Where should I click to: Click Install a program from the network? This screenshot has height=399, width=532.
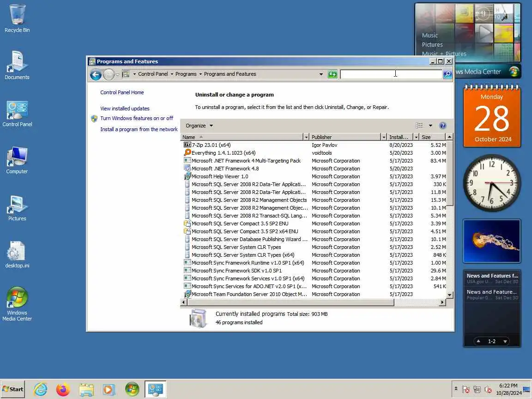[139, 129]
